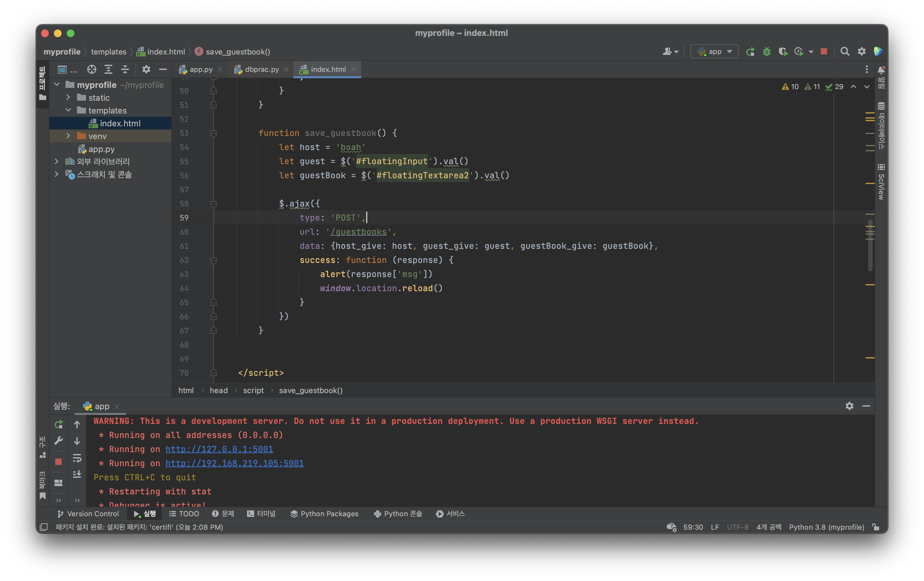Click the Python 3.8 (myprofile) interpreter widget
924x581 pixels.
[826, 527]
